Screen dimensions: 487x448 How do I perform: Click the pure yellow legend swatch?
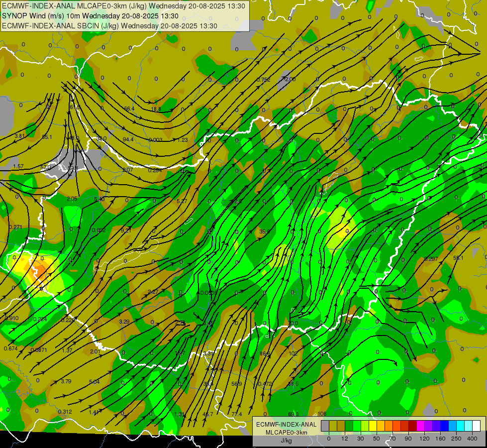click(x=373, y=426)
